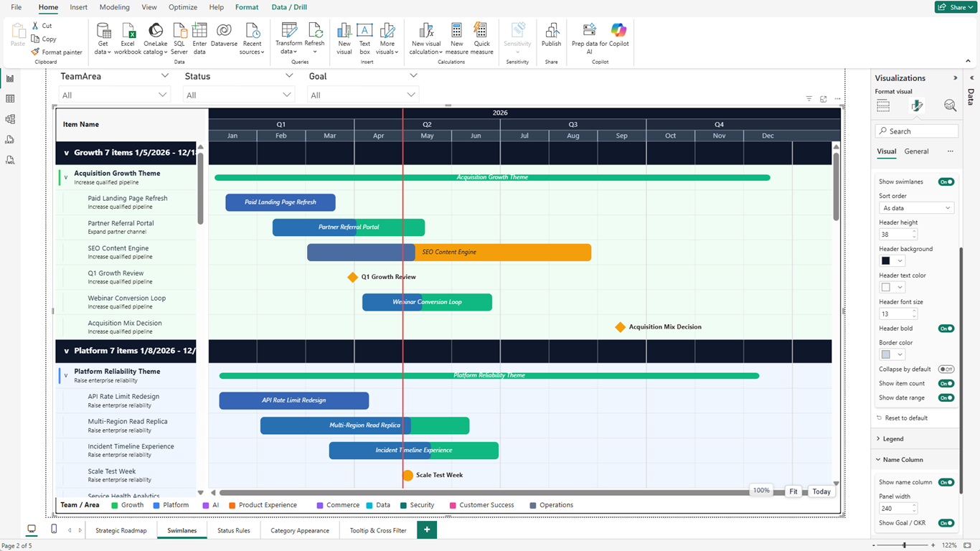Switch to Table view in the sidebar
The width and height of the screenshot is (980, 551).
point(10,99)
